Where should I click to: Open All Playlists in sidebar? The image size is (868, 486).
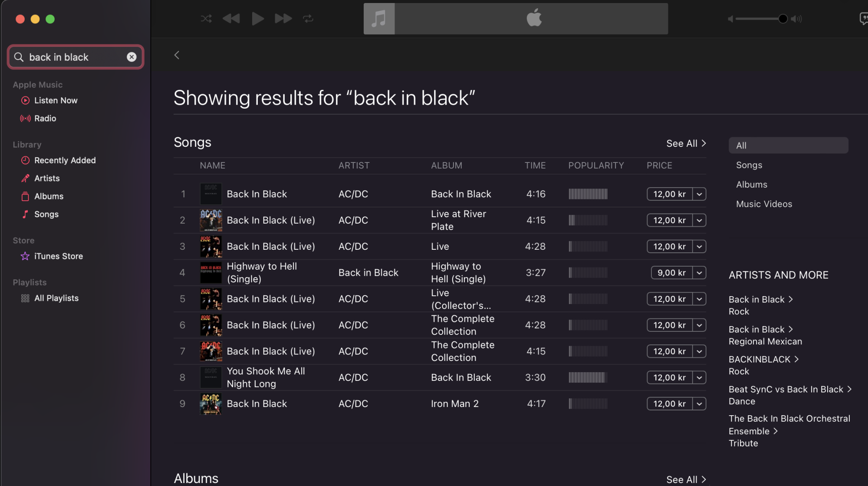(x=56, y=298)
